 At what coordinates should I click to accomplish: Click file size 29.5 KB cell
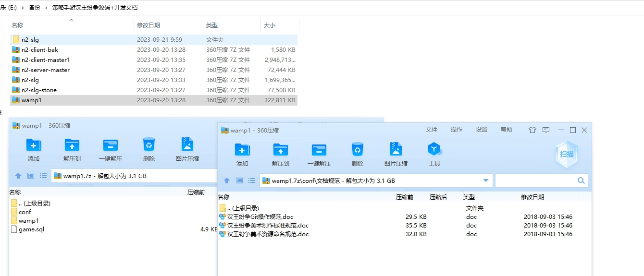pyautogui.click(x=416, y=217)
